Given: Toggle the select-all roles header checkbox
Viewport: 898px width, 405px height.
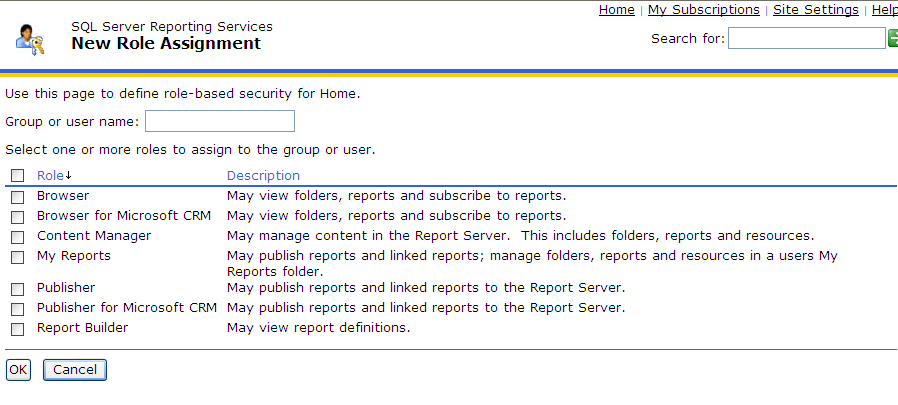Looking at the screenshot, I should pos(17,177).
